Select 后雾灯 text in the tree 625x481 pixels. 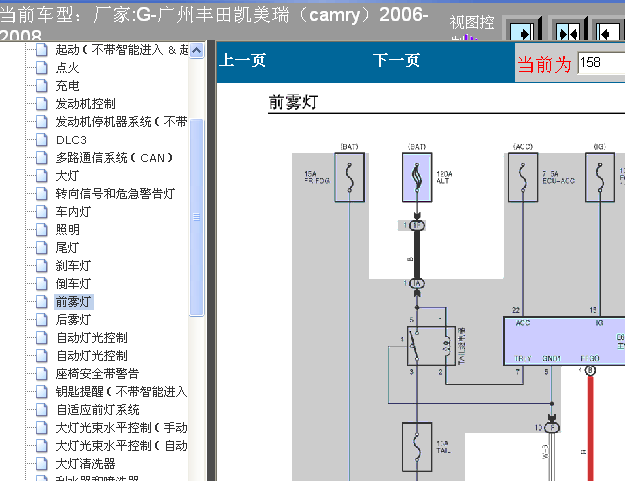click(x=73, y=320)
